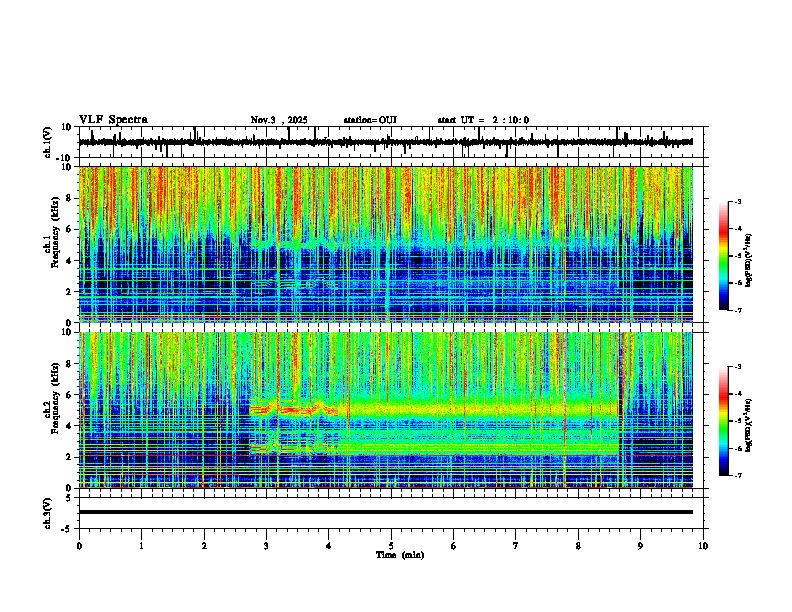
Task: Click time axis tick label '1'
Action: click(142, 546)
